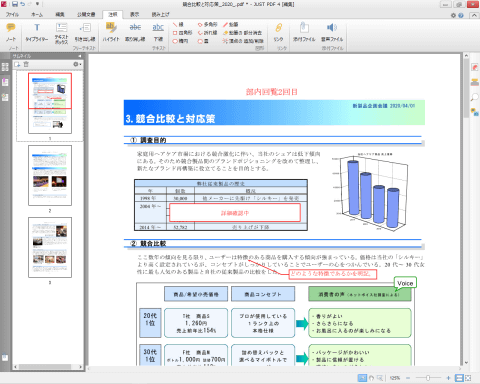Toggle the hand tool in status bar
The width and height of the screenshot is (480, 384).
pos(371,378)
